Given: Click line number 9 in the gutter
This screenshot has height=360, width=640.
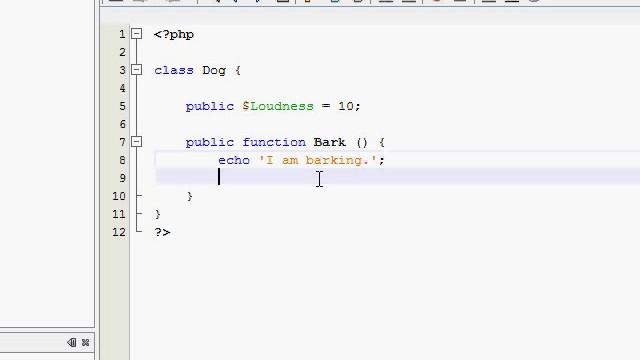Looking at the screenshot, I should pos(122,178).
